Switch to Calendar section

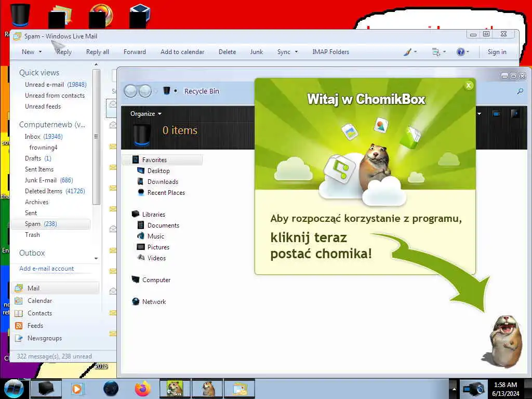click(39, 301)
